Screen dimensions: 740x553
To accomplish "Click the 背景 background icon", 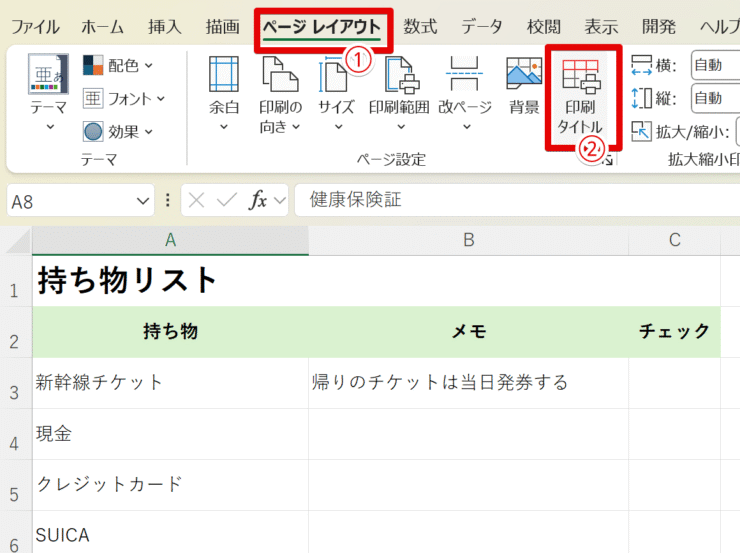I will pyautogui.click(x=524, y=74).
